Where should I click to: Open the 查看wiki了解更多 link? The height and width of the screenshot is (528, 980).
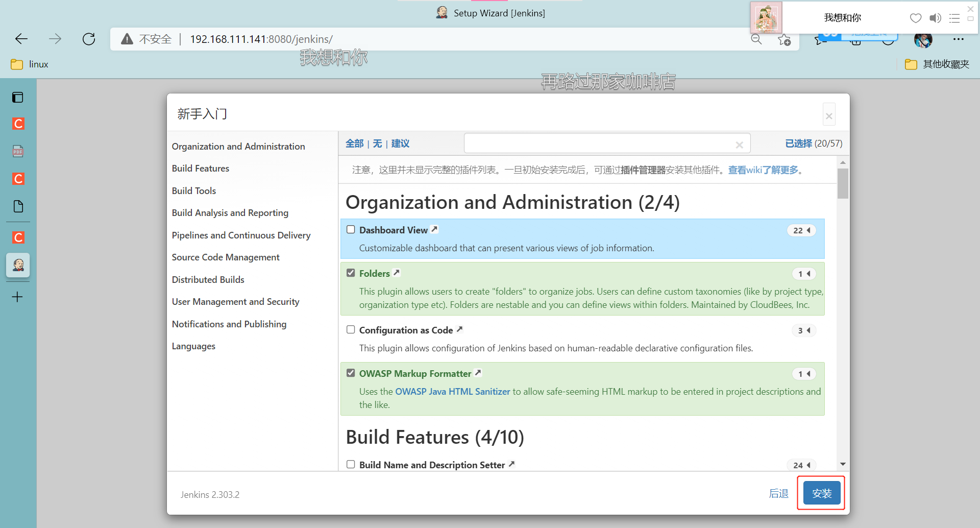click(763, 170)
